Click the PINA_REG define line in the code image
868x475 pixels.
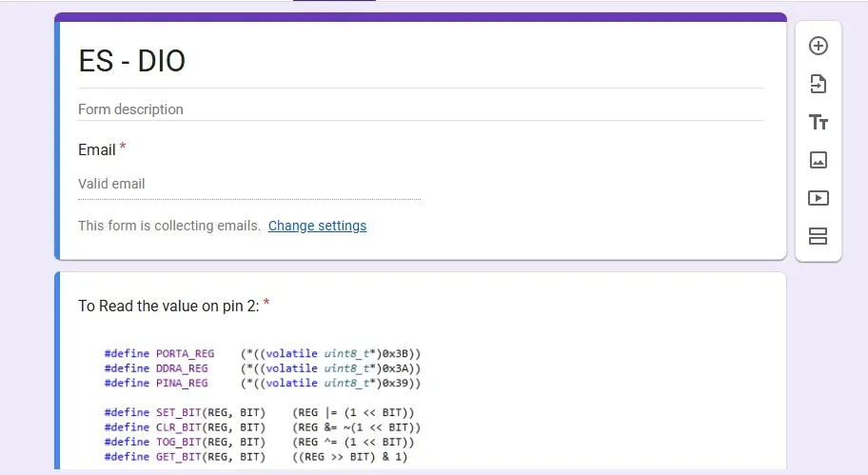[262, 384]
